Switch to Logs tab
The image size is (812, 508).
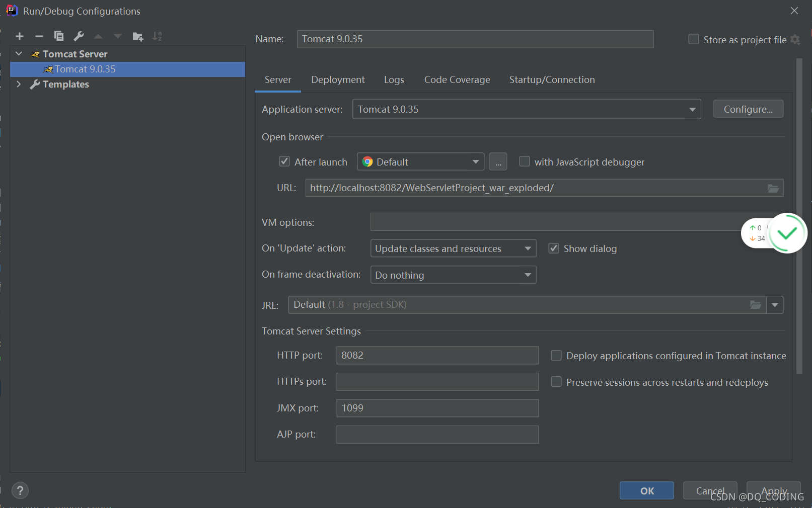point(394,80)
